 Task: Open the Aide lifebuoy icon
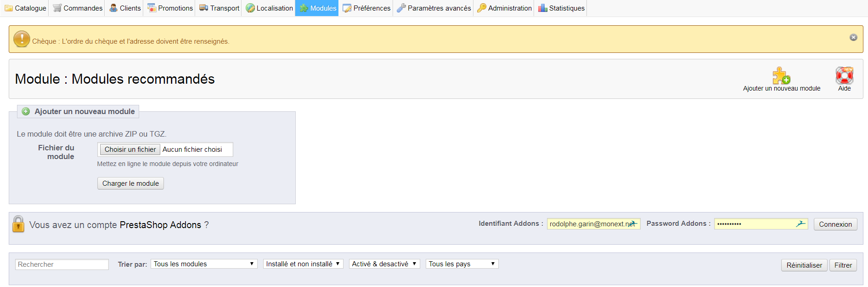(x=844, y=75)
